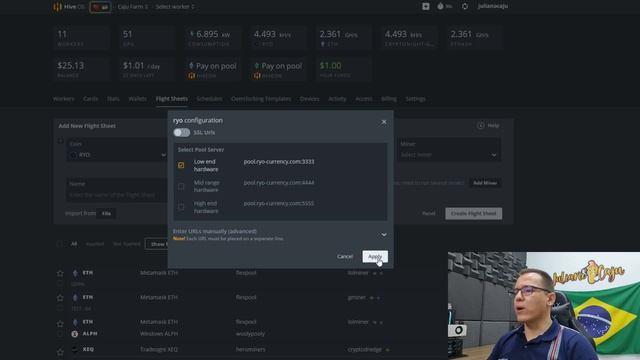Open the Coin dropdown showing RYO
The height and width of the screenshot is (360, 640).
pyautogui.click(x=118, y=150)
